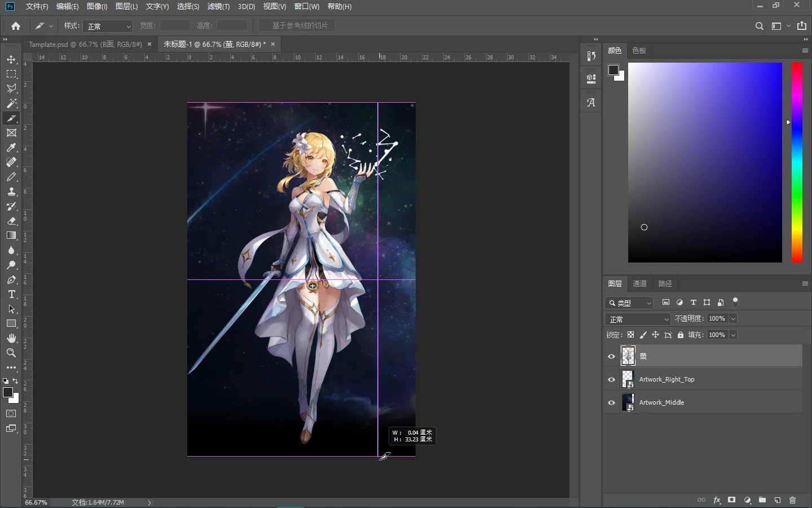Select the Horizontal Type tool
The height and width of the screenshot is (508, 812).
click(x=11, y=294)
